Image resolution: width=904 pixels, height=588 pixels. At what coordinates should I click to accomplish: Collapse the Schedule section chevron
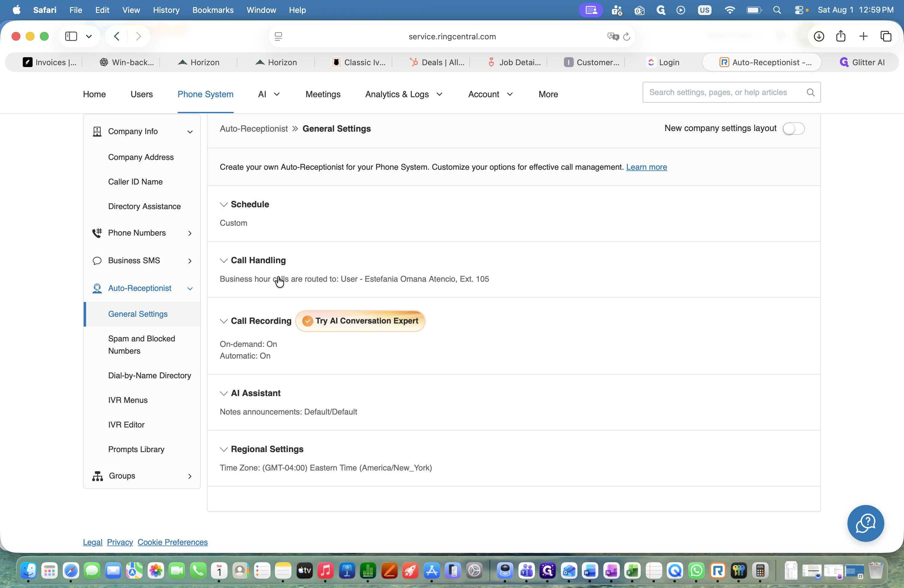tap(224, 205)
